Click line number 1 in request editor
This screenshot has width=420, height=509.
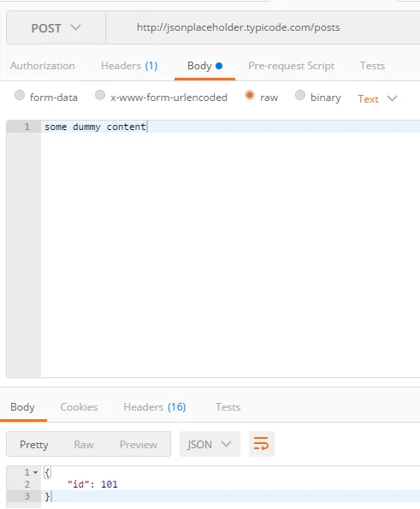click(x=27, y=127)
